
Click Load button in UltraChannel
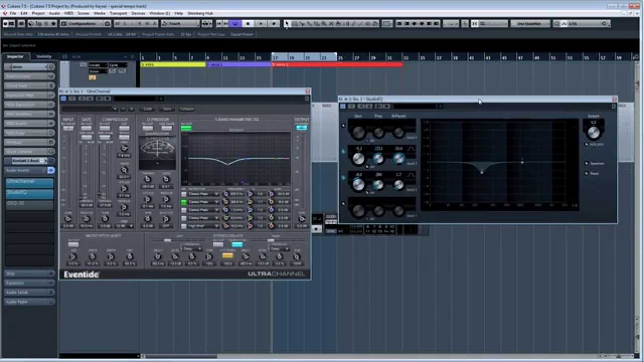148,109
